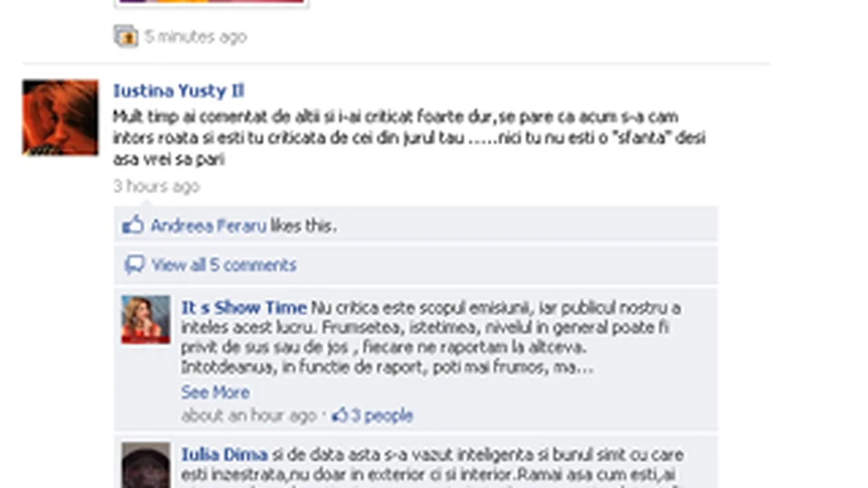Click Iustina Yusty's post text body
Viewport: 868px width, 488px height.
tap(409, 138)
